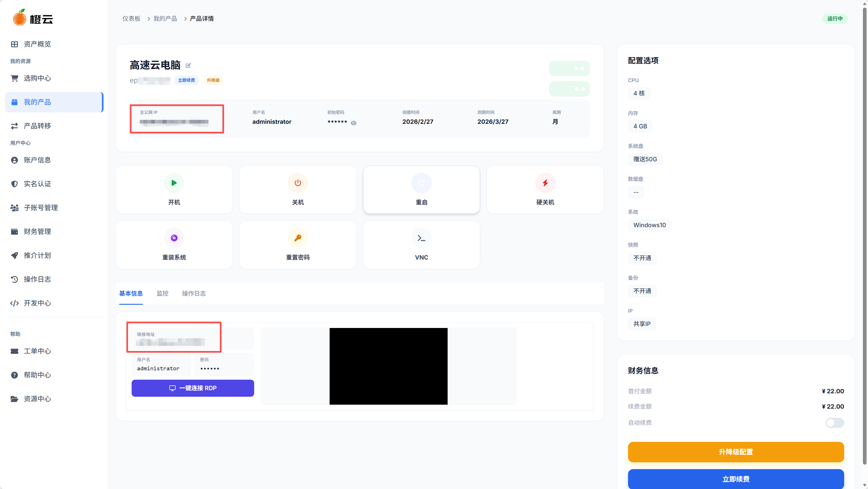Viewport: 868px width, 489px height.
Task: Click the green 开机 power-on play icon
Action: (174, 183)
